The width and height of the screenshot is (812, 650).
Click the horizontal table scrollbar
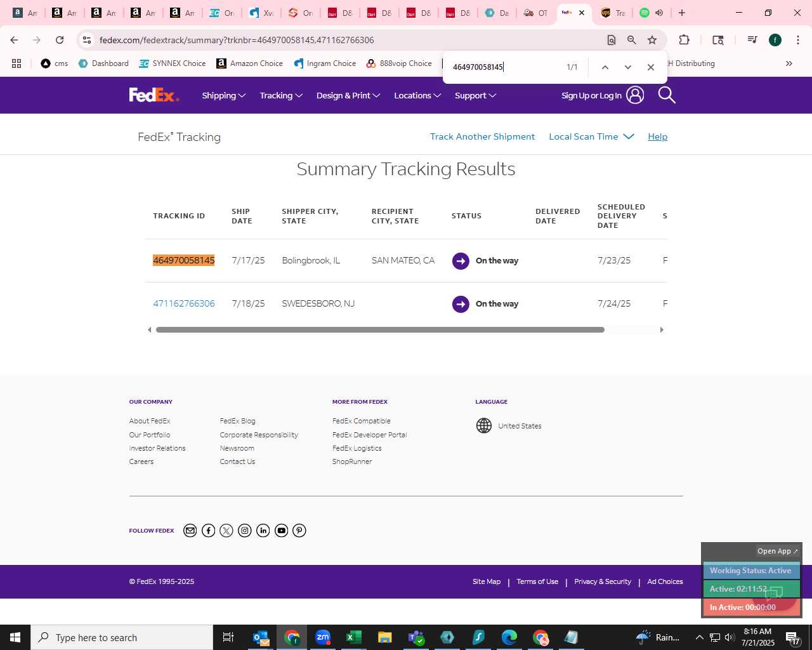380,329
